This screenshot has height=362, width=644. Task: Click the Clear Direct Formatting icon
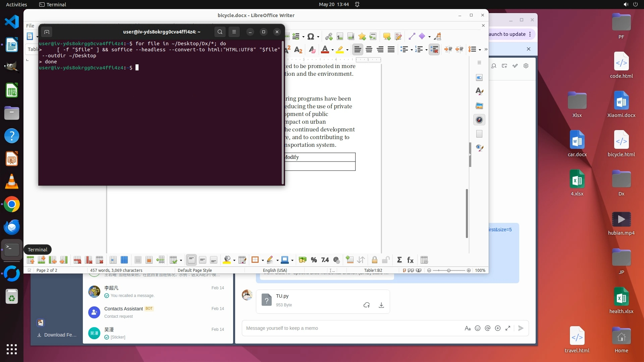pyautogui.click(x=312, y=50)
